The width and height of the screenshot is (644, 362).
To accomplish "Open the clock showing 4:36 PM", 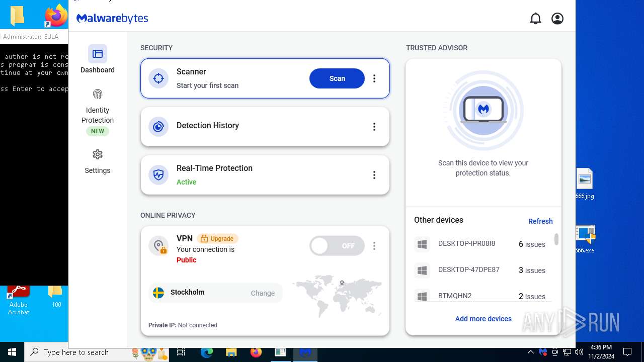I will point(601,352).
